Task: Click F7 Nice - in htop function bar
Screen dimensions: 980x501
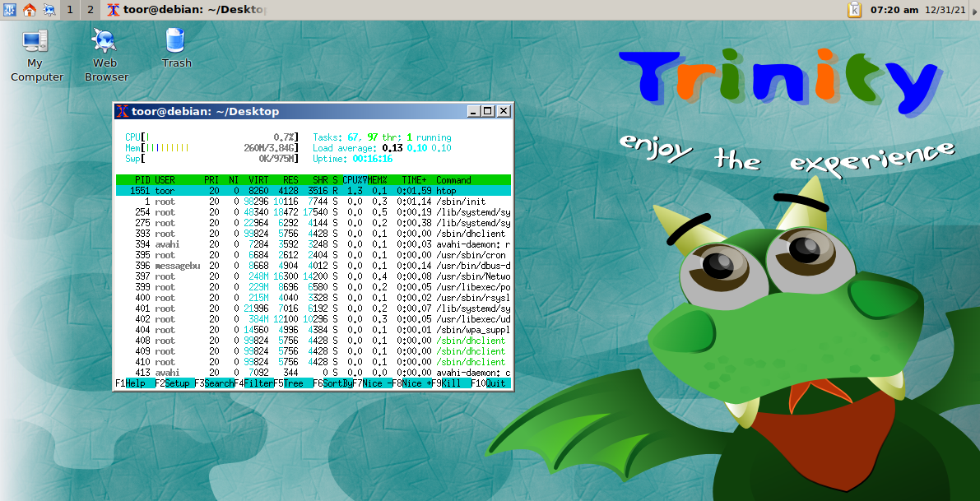Action: click(x=373, y=383)
